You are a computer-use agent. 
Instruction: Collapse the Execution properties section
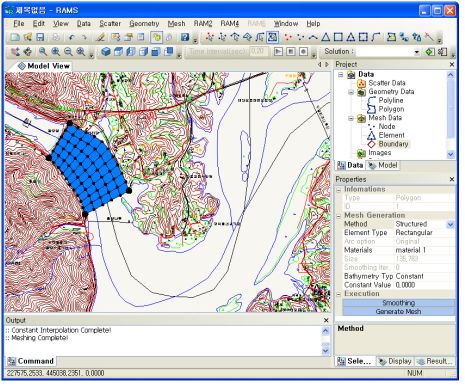tap(339, 294)
